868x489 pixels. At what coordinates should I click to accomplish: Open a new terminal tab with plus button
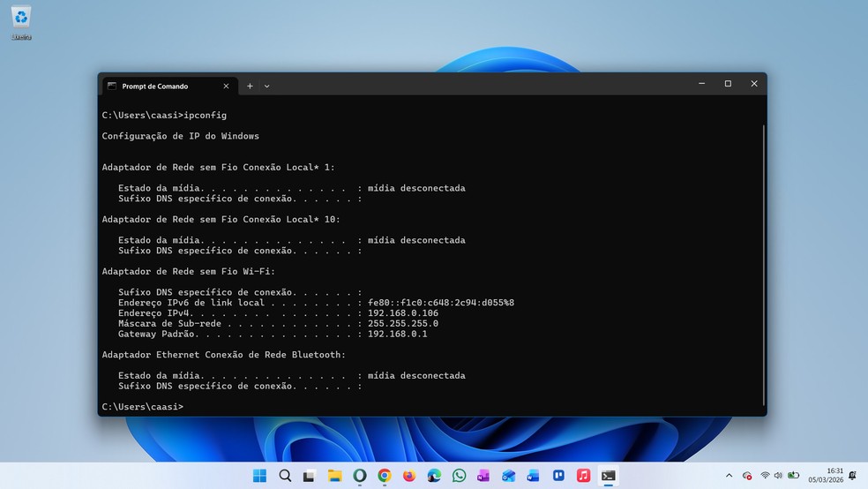[250, 86]
